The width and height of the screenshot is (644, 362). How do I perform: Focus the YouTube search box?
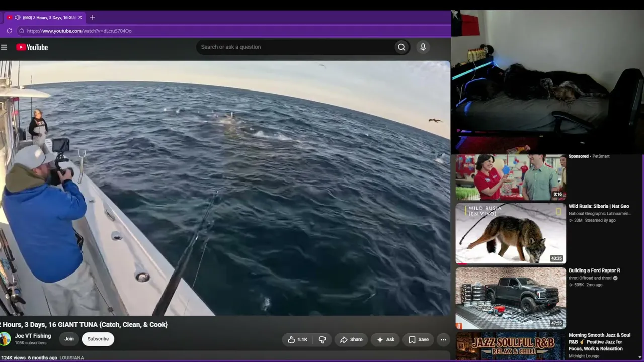click(x=296, y=47)
